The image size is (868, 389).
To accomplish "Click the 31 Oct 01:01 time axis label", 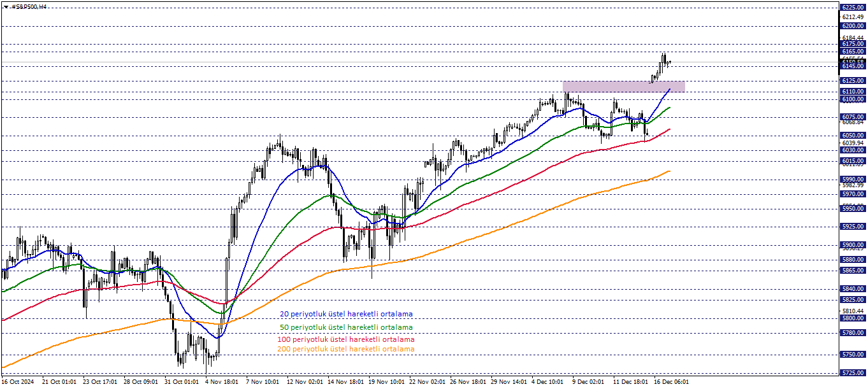I will (182, 382).
